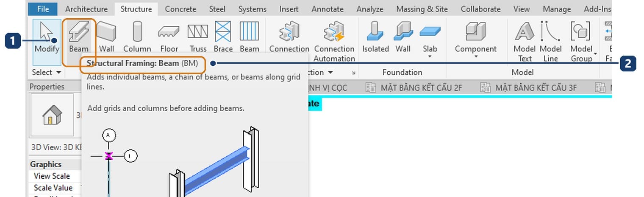Launch Connection Automation
Image resolution: width=644 pixels, height=197 pixels.
pos(334,42)
